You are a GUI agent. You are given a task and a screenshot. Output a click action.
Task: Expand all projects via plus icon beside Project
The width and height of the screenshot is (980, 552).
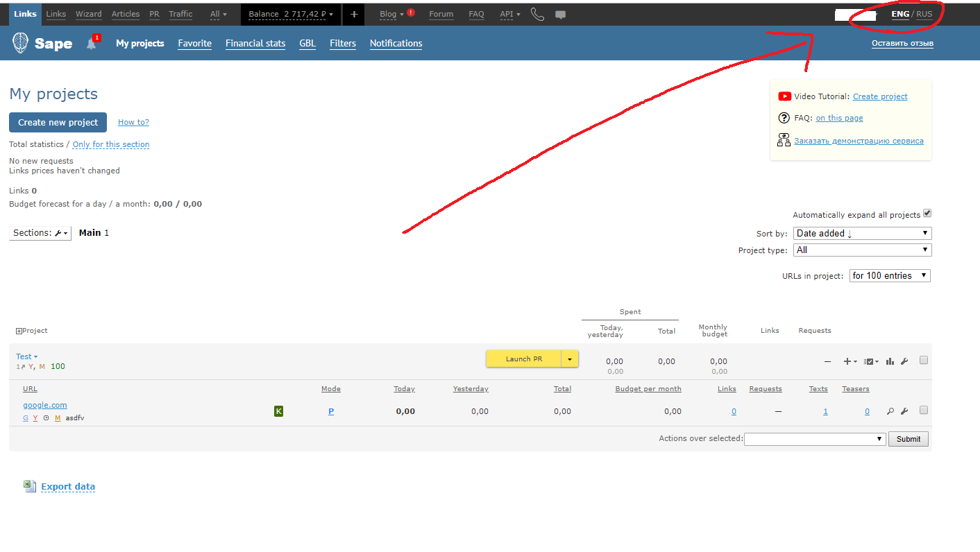pyautogui.click(x=19, y=331)
